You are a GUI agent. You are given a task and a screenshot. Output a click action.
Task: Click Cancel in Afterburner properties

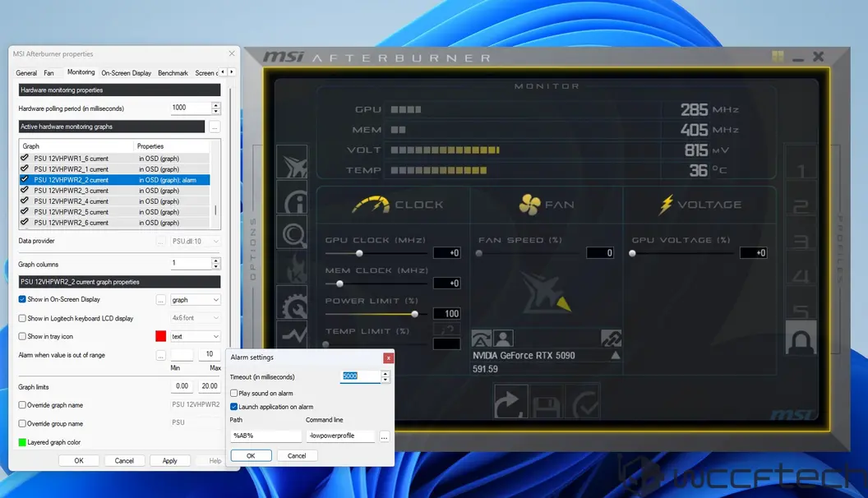point(124,461)
